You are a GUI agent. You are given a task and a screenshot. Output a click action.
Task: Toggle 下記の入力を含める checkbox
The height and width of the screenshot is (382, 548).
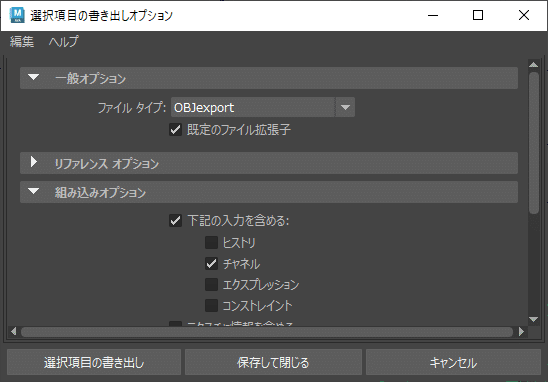tap(175, 221)
